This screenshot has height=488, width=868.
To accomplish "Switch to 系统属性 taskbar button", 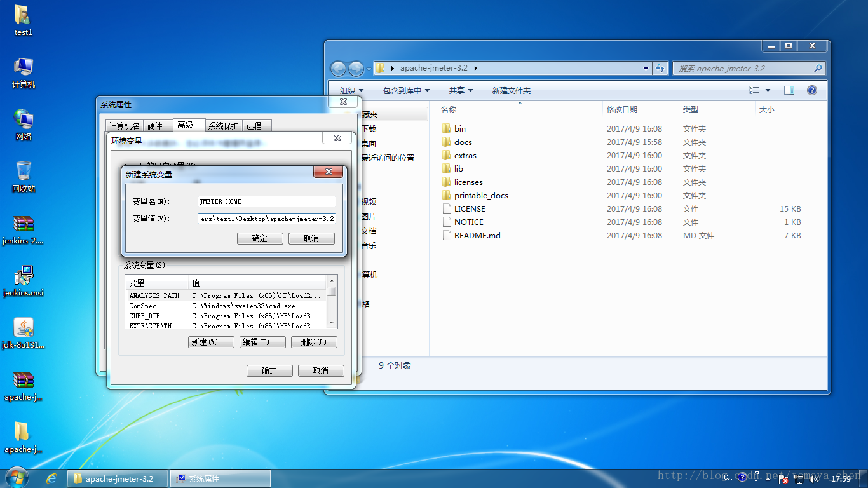I will (220, 478).
